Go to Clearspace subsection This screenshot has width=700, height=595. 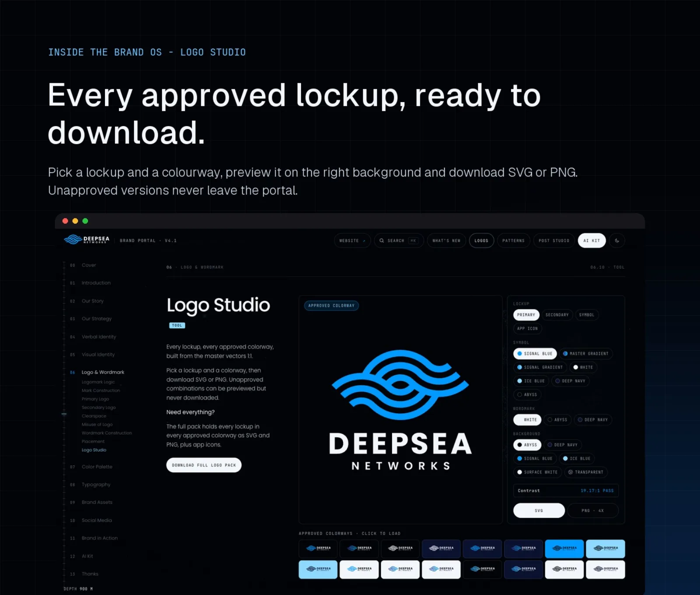94,416
